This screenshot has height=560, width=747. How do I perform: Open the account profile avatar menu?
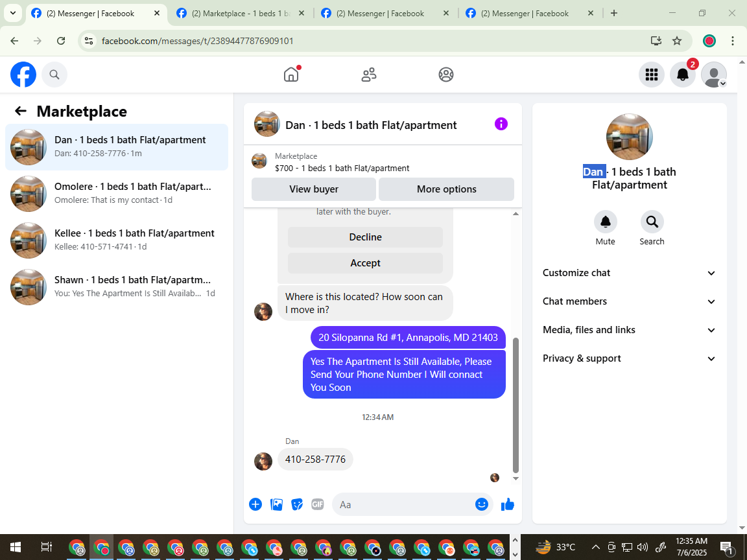(x=714, y=75)
